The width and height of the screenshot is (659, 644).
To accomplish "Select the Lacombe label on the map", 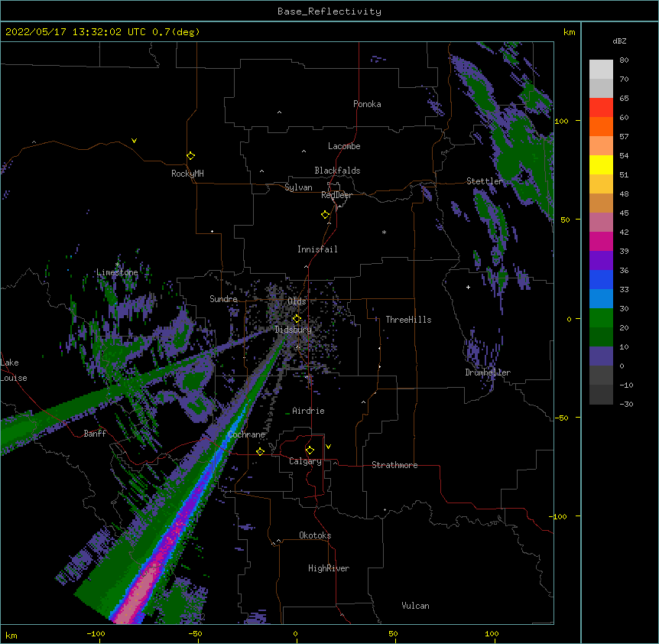I will (x=344, y=146).
